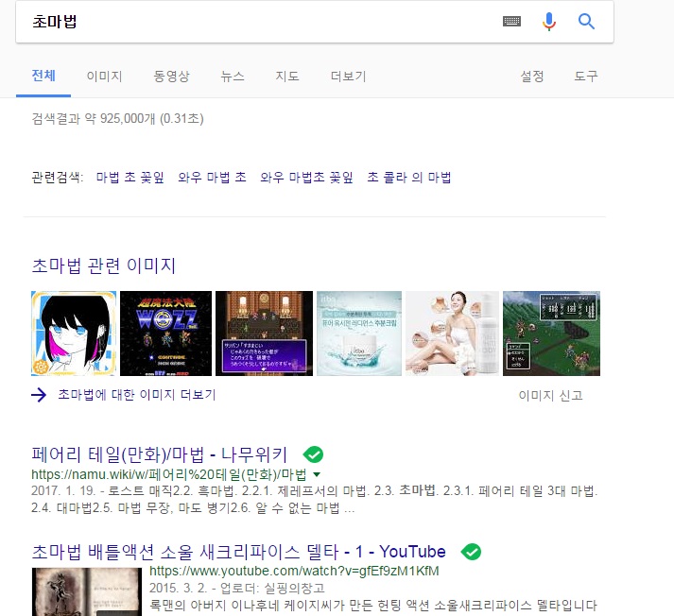This screenshot has height=616, width=674.
Task: Click green checkmark beside YouTube result title
Action: 471,552
